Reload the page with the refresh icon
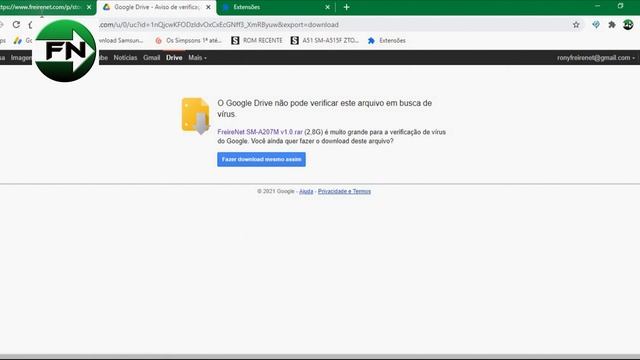The image size is (640, 360). 16,24
